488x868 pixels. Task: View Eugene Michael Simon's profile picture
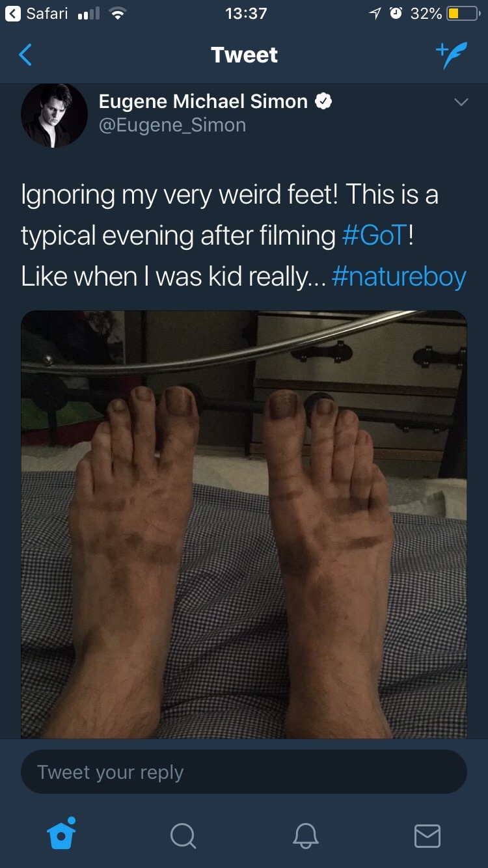54,115
